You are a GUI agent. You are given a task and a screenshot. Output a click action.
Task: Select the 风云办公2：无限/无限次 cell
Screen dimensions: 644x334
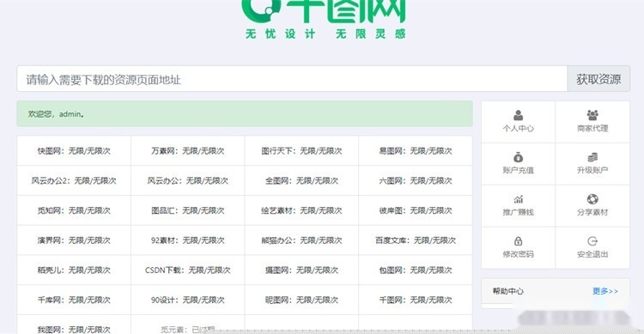[x=74, y=180]
